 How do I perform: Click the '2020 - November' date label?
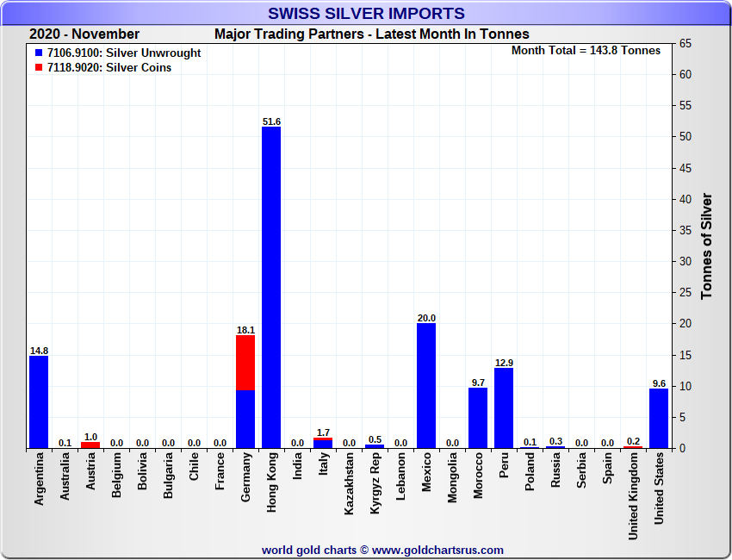click(x=84, y=34)
